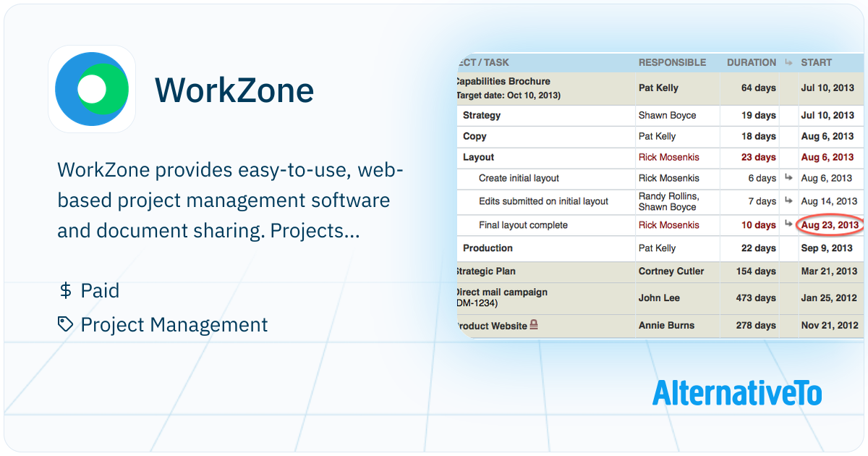
Task: Click the 18 days duration cell
Action: [758, 136]
